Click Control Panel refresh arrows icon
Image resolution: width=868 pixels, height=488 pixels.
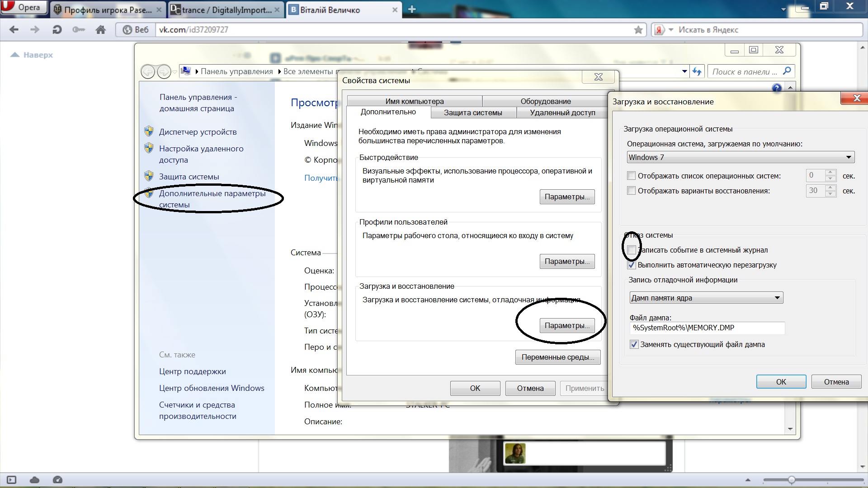(697, 71)
